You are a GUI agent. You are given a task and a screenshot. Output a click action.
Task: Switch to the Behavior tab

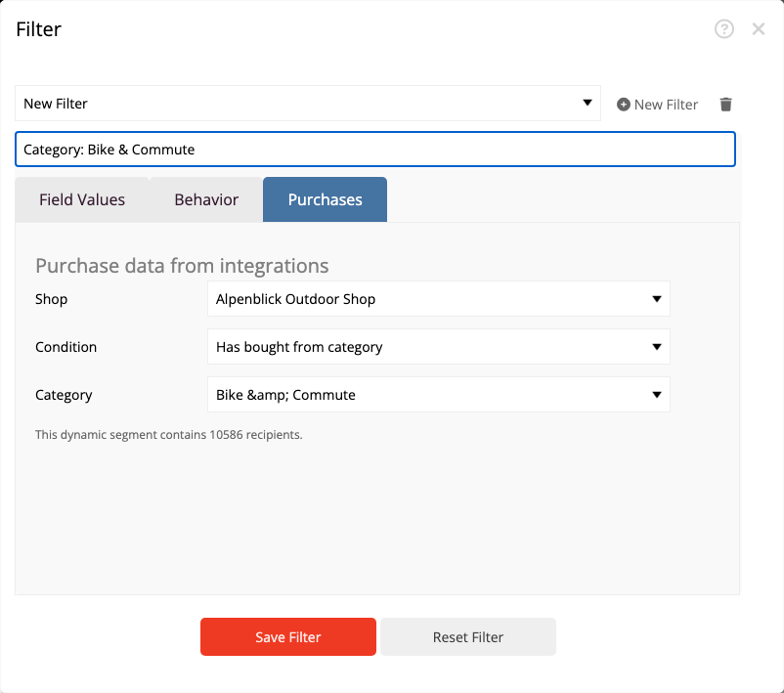coord(206,199)
